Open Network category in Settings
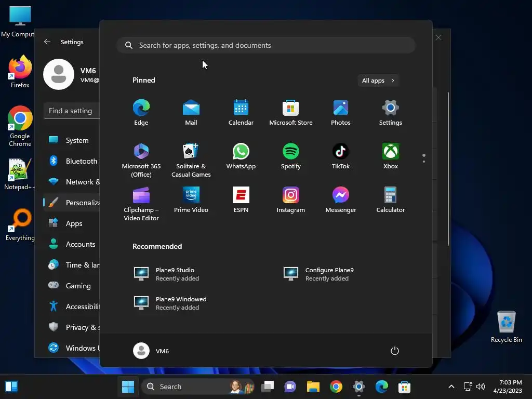Screen dimensions: 532x399 tap(71, 182)
